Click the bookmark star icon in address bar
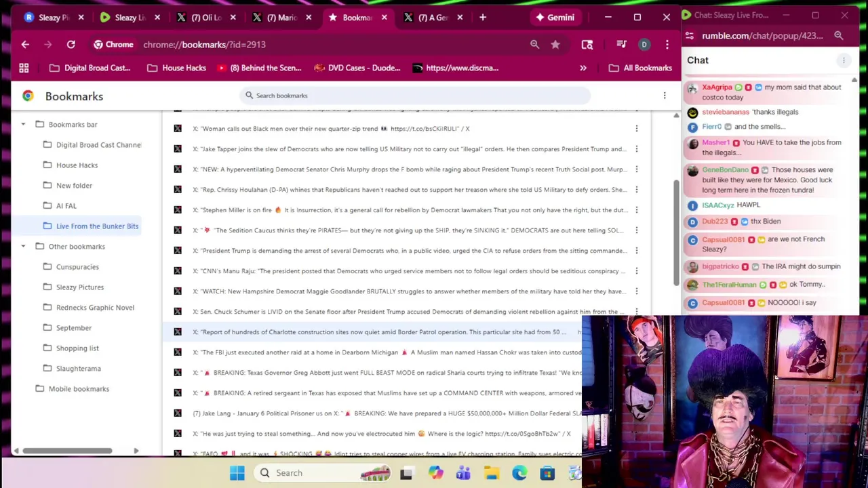Screen dimensions: 868x488 coord(555,45)
